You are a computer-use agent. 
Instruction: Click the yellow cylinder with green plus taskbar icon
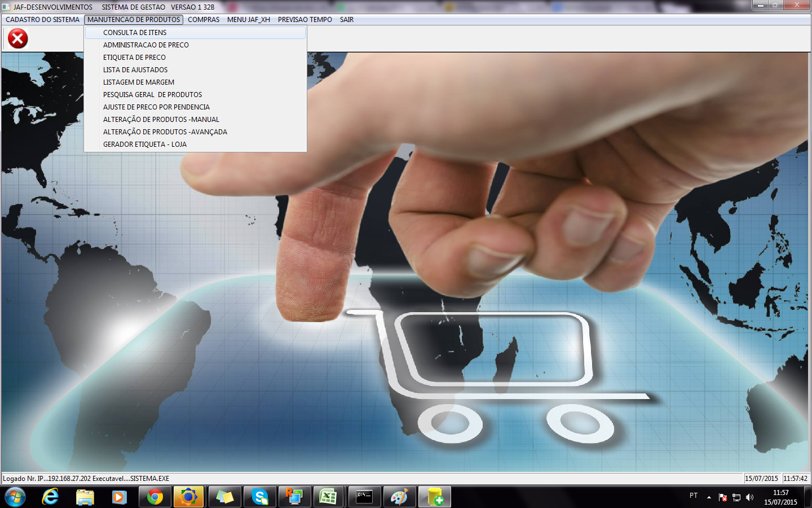tap(434, 497)
